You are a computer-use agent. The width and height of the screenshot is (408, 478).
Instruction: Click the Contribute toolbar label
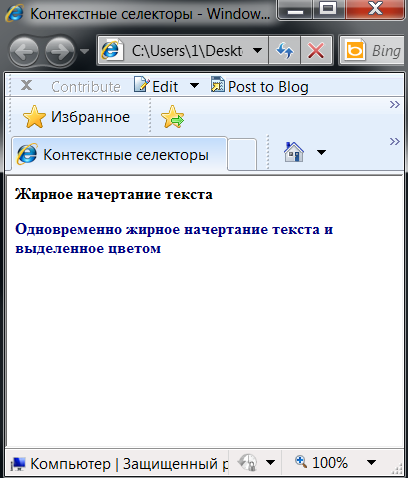pos(86,87)
